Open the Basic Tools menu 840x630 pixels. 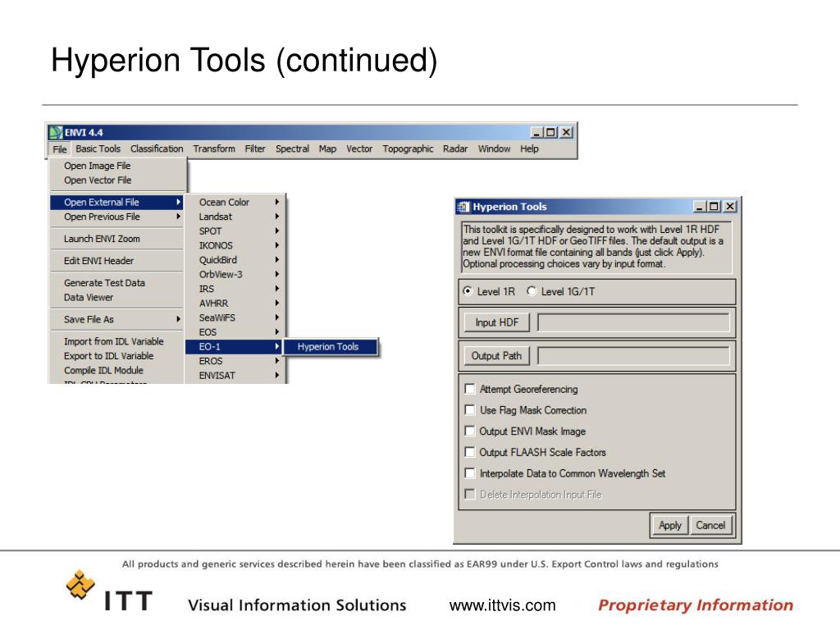[98, 149]
